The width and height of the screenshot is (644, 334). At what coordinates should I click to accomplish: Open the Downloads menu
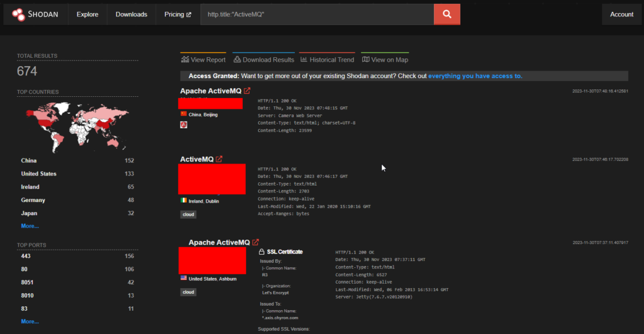pyautogui.click(x=131, y=14)
